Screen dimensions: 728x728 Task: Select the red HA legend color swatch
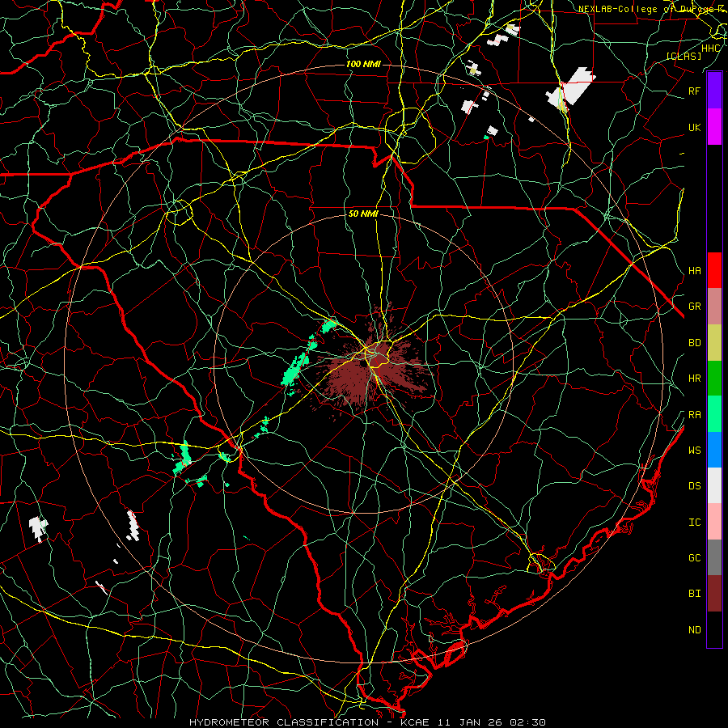714,270
